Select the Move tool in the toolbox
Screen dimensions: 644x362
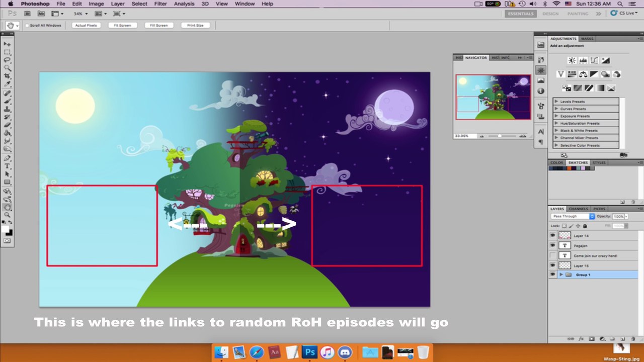click(x=8, y=44)
